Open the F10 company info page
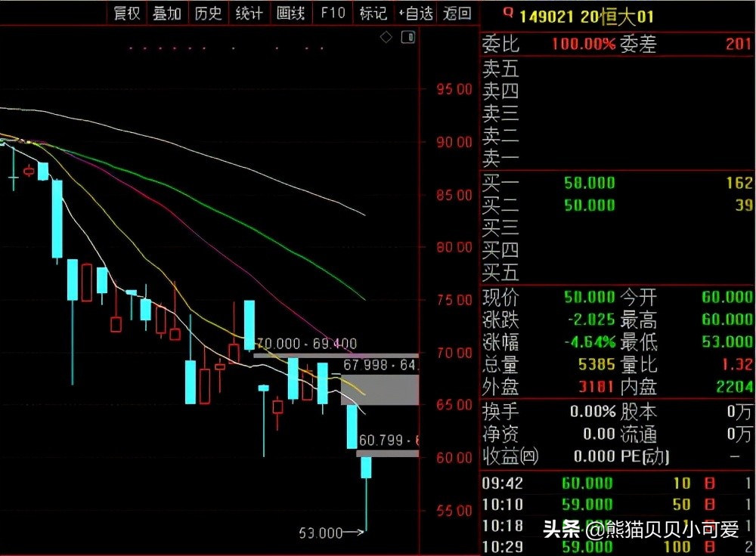Image resolution: width=756 pixels, height=556 pixels. click(x=333, y=13)
